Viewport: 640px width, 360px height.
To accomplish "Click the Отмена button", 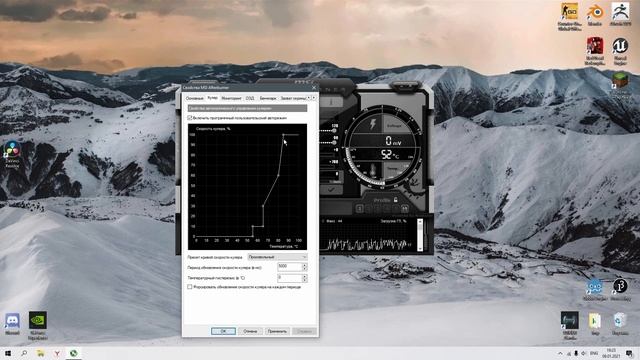I will [250, 331].
